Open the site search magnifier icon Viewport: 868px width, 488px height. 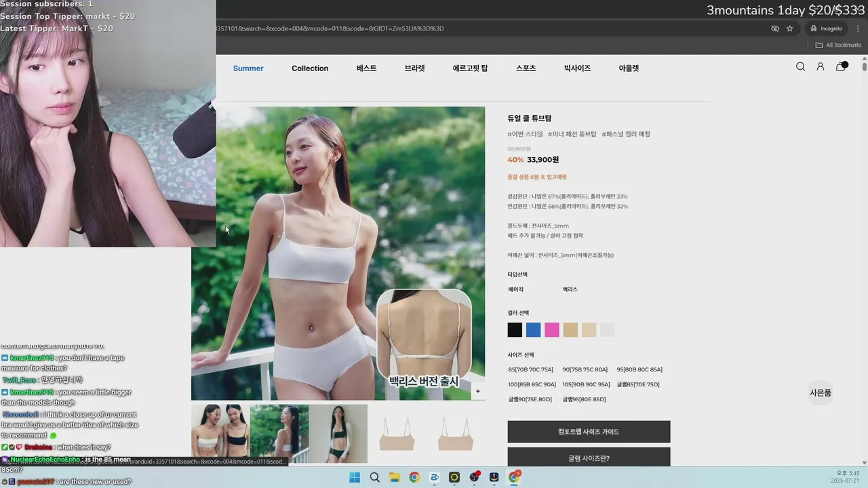coord(800,66)
